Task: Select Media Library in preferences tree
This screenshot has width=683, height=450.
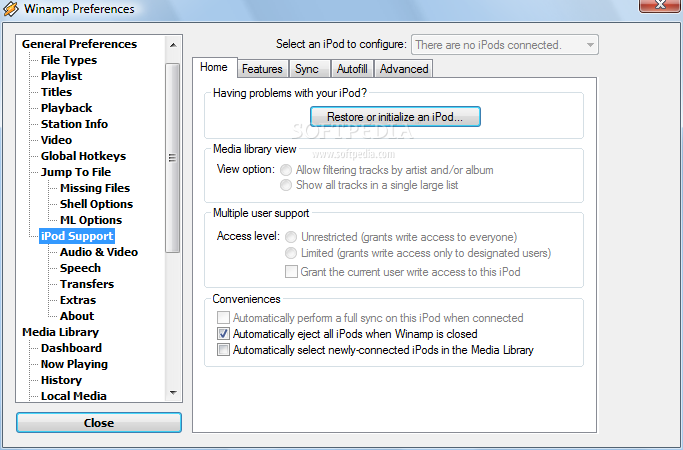Action: pos(60,332)
